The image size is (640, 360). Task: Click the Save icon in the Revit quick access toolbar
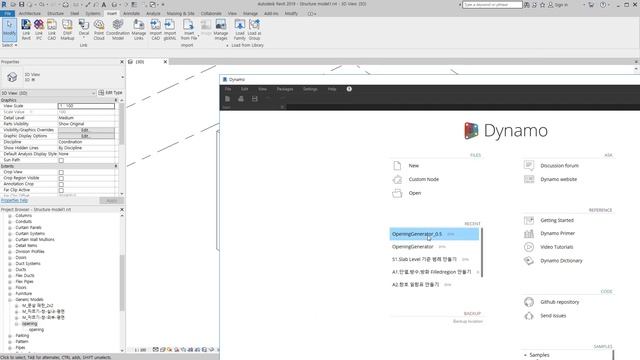(22, 4)
